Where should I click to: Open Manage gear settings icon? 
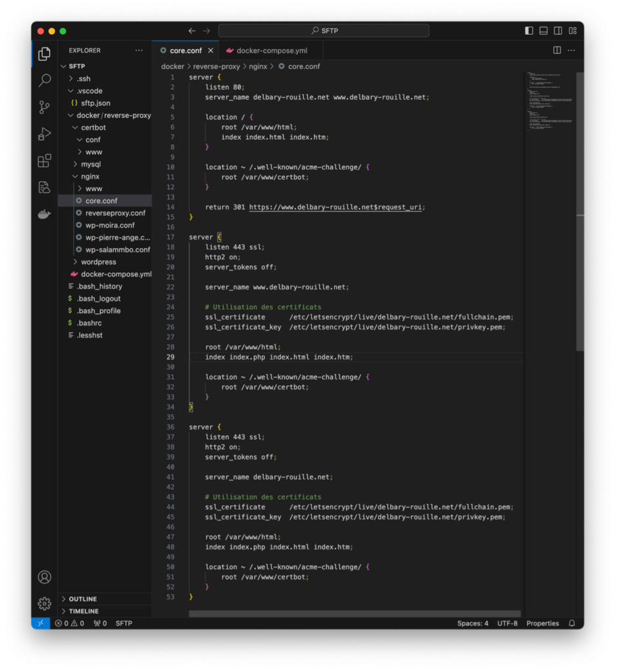click(x=44, y=604)
